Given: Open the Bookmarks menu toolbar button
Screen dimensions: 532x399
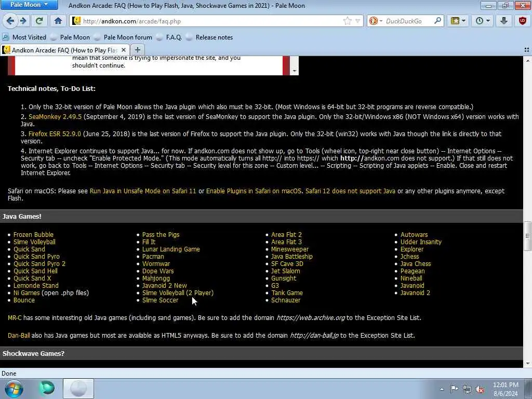Looking at the screenshot, I should [458, 21].
